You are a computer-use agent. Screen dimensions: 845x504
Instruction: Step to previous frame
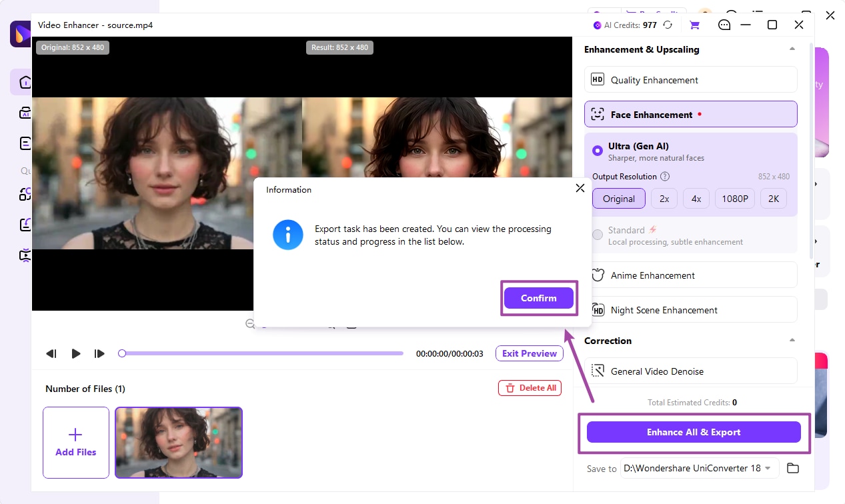click(x=51, y=353)
